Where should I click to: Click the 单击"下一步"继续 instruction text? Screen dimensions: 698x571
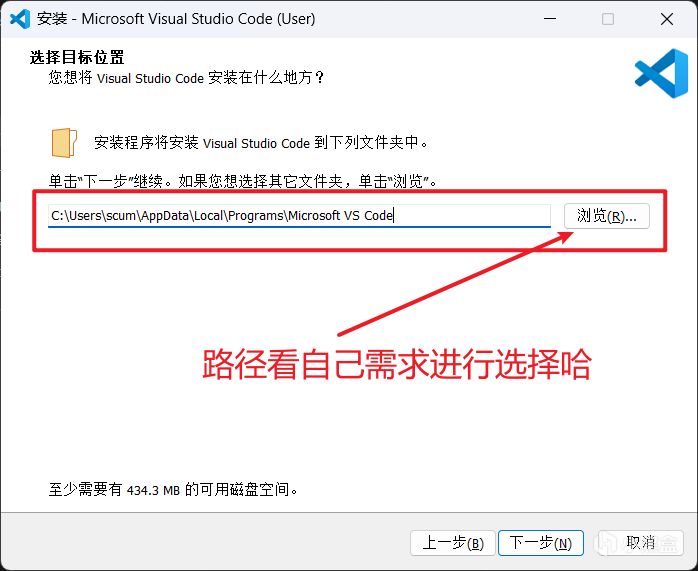coord(243,181)
